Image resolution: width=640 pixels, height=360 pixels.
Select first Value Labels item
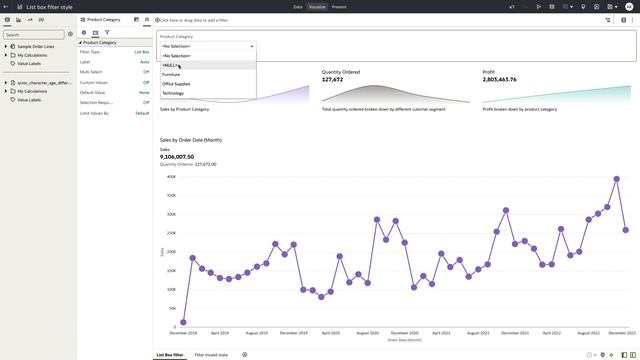point(29,64)
